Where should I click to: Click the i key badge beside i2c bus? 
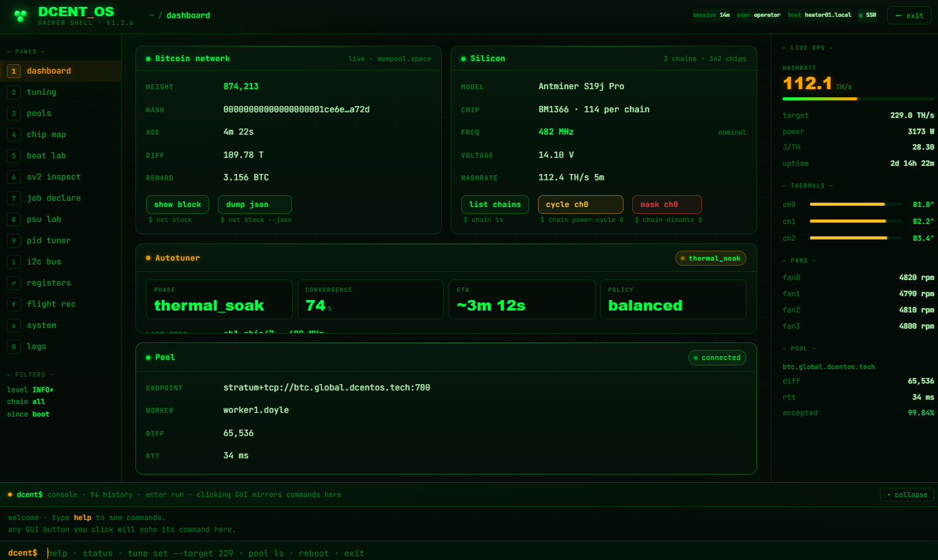(14, 262)
